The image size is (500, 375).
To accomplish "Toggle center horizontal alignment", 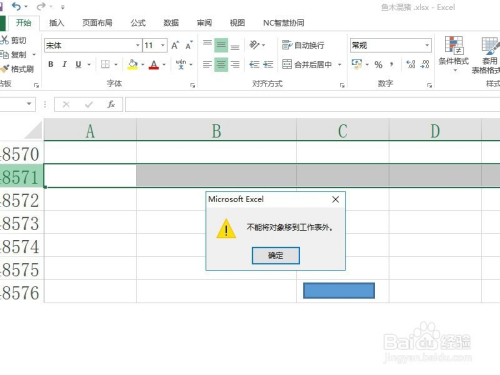I will (221, 64).
